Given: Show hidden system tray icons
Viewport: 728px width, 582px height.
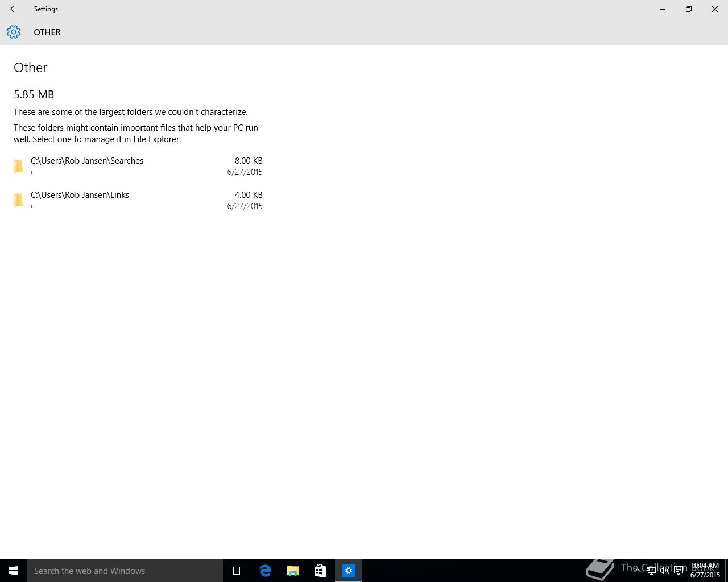Looking at the screenshot, I should [637, 571].
